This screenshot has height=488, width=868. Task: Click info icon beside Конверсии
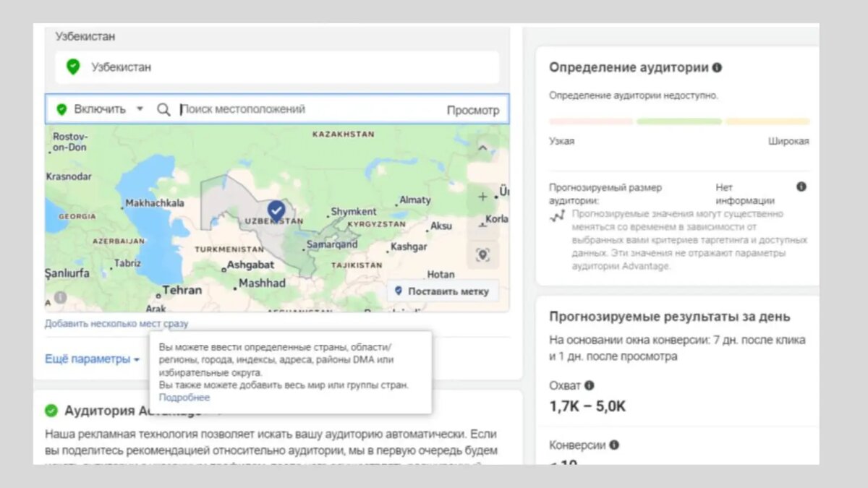click(x=614, y=445)
